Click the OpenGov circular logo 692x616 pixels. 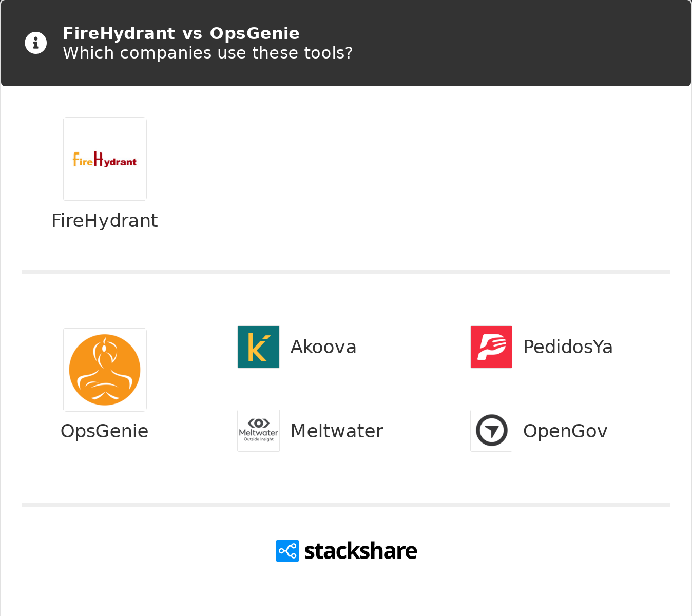click(x=492, y=431)
